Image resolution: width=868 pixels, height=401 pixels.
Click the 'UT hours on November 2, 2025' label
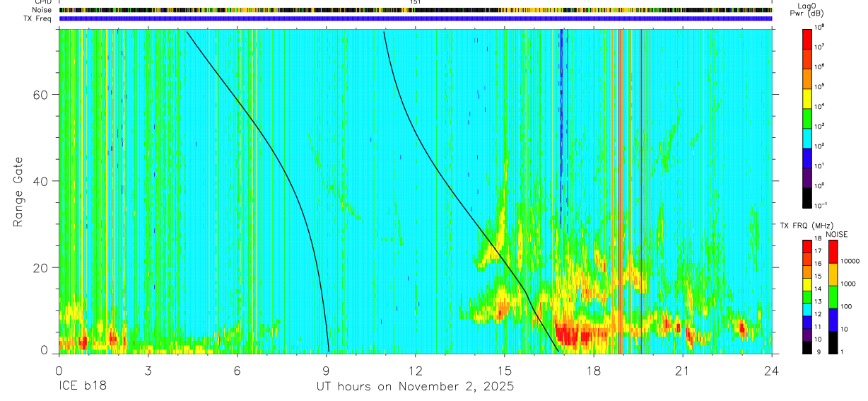pyautogui.click(x=415, y=388)
